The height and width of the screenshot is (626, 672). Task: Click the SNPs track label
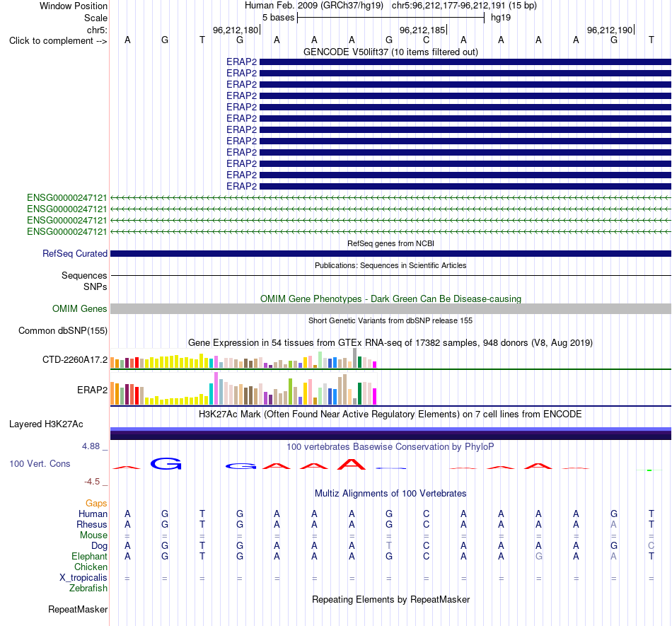[95, 286]
